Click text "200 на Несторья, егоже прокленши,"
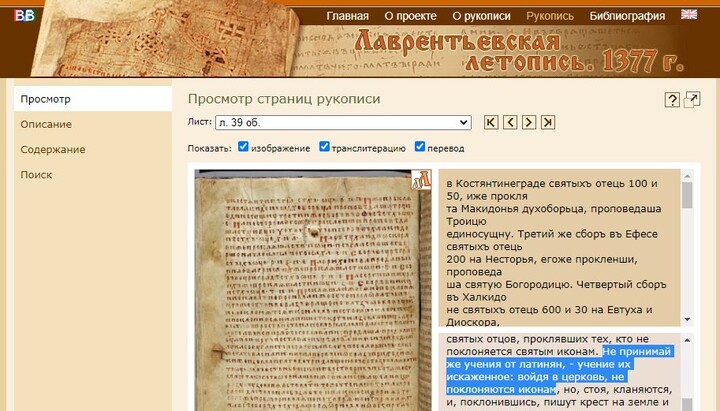 (542, 259)
